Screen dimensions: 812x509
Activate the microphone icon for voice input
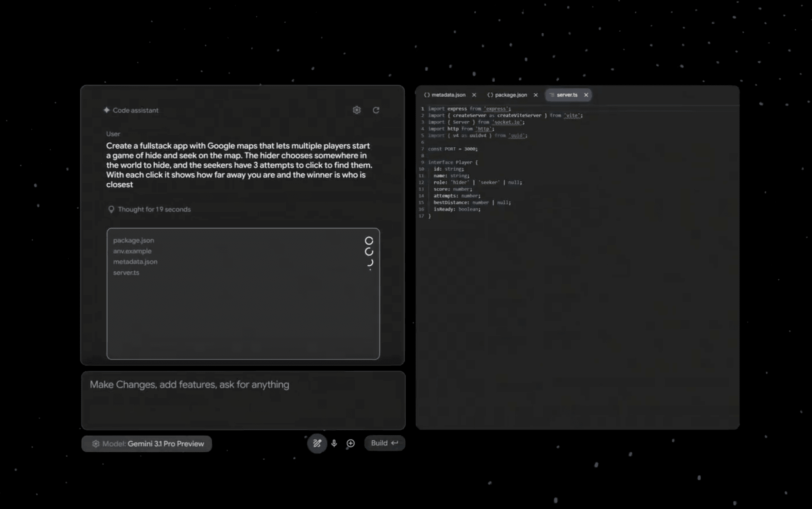click(x=334, y=443)
